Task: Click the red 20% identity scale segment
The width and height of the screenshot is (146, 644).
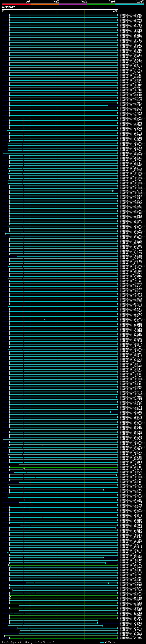Action: pyautogui.click(x=16, y=4)
